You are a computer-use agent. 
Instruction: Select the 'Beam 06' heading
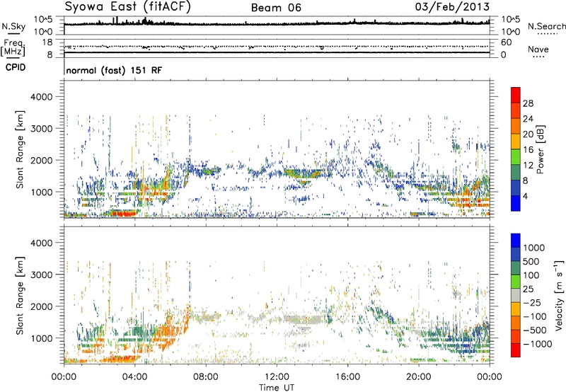276,8
